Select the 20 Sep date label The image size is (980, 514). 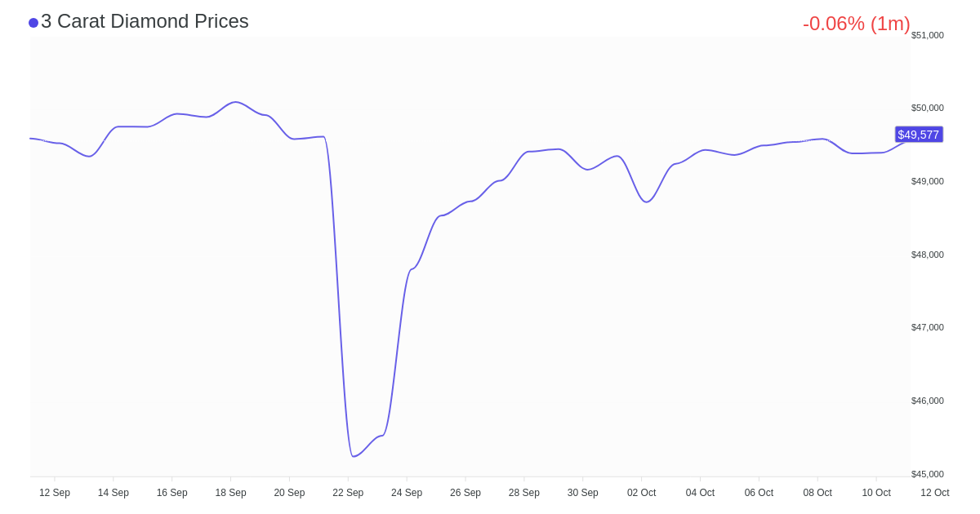289,493
